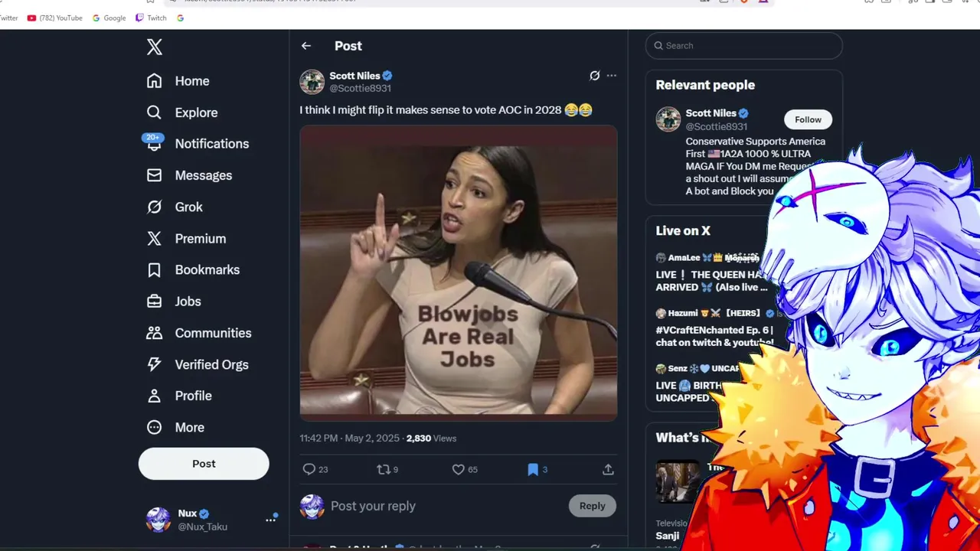Screen dimensions: 980x551
Task: Click the X logo icon
Action: pyautogui.click(x=155, y=47)
